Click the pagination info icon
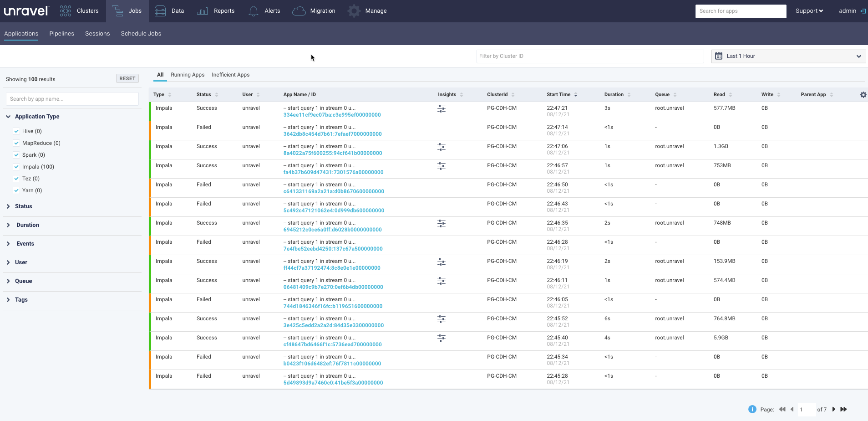This screenshot has height=421, width=868. [752, 409]
